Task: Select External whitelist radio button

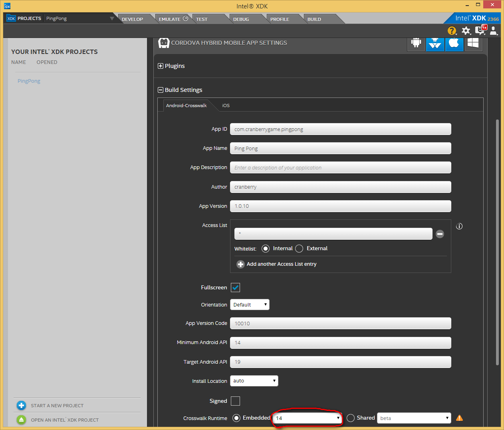Action: click(x=299, y=249)
